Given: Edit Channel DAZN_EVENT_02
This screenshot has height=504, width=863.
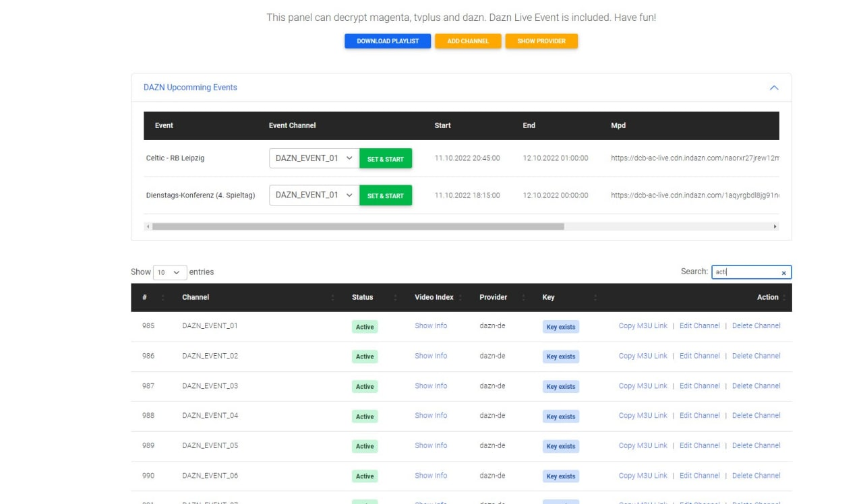Looking at the screenshot, I should click(700, 356).
